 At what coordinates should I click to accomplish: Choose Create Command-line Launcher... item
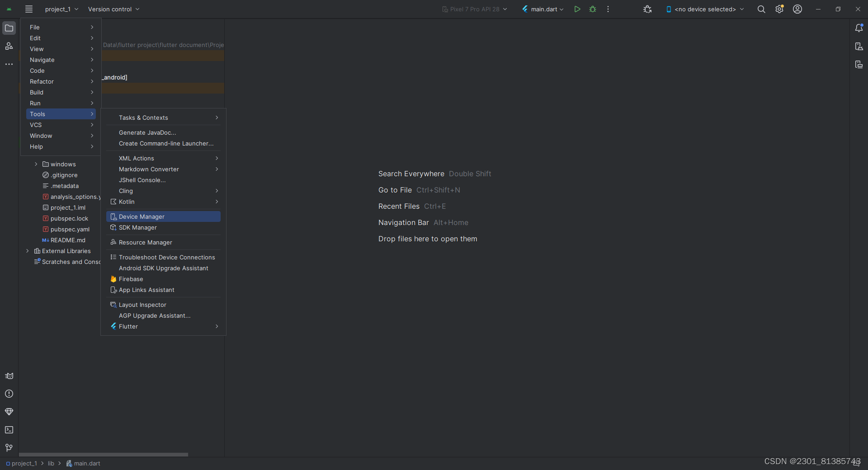click(x=163, y=143)
